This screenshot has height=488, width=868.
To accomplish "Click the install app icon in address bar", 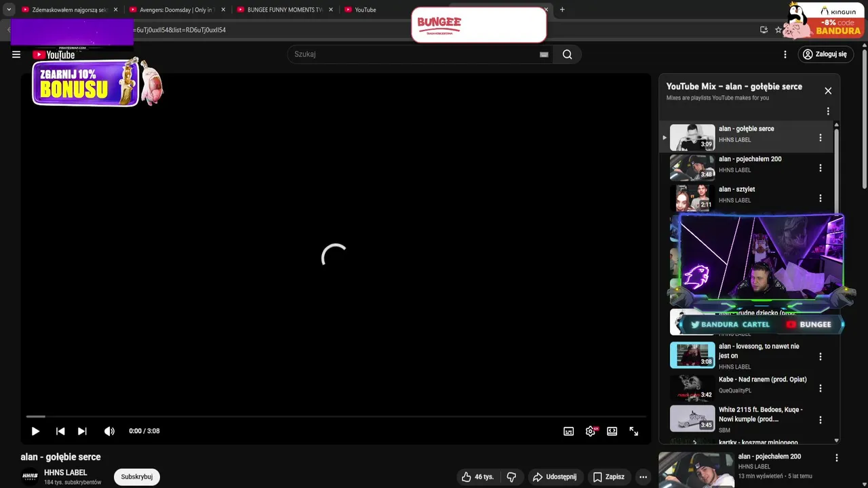I will click(764, 30).
